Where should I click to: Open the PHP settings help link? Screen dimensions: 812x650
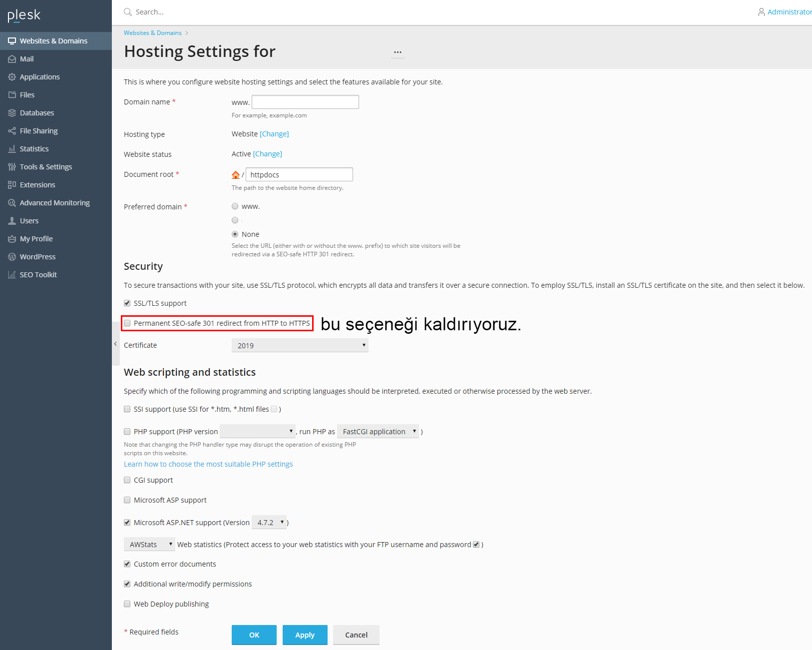point(208,464)
